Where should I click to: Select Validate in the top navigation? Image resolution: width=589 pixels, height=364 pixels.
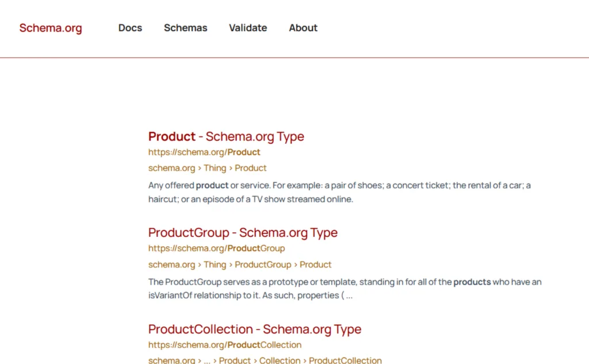click(x=248, y=28)
